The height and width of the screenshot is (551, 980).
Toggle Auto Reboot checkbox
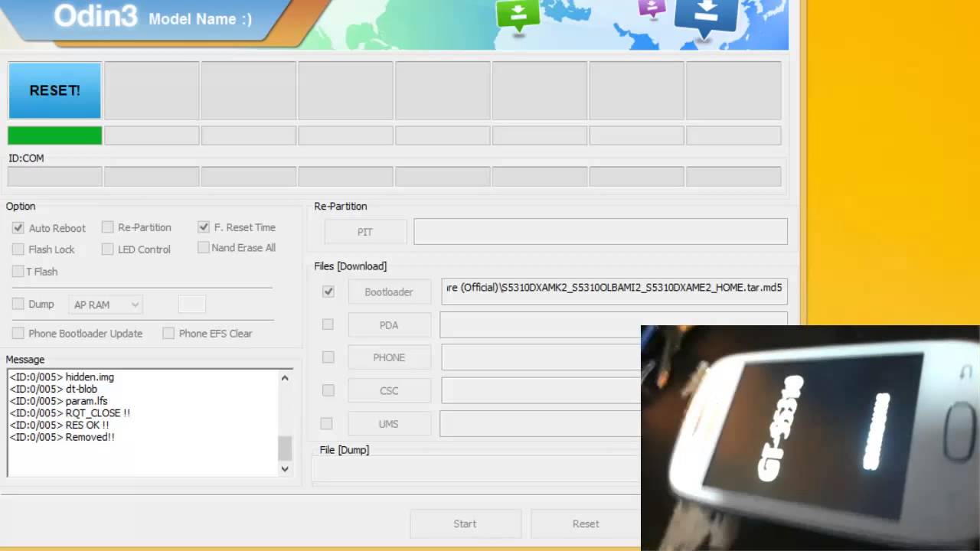[18, 228]
